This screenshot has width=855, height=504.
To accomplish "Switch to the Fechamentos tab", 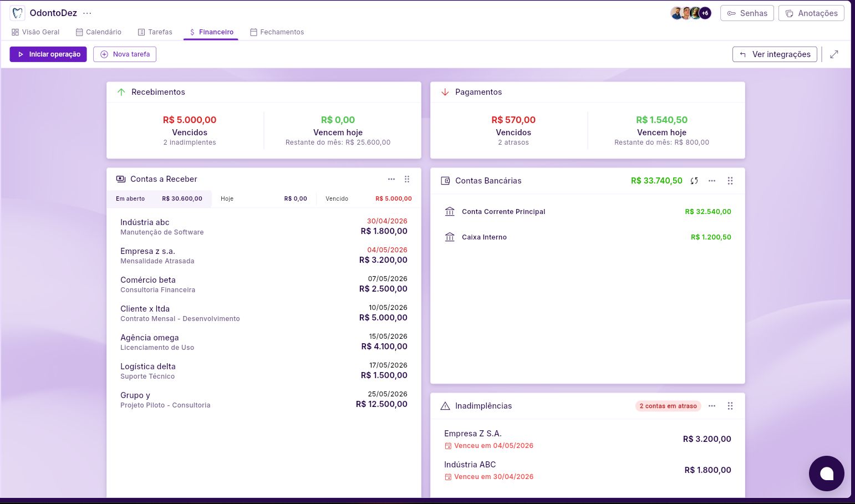I will click(x=277, y=32).
